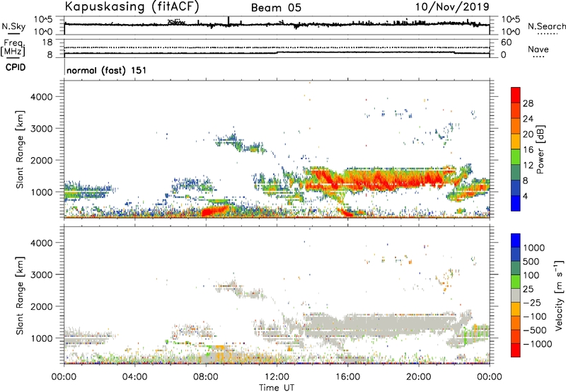Click the N.Search legend label
The image size is (566, 392).
[x=546, y=26]
